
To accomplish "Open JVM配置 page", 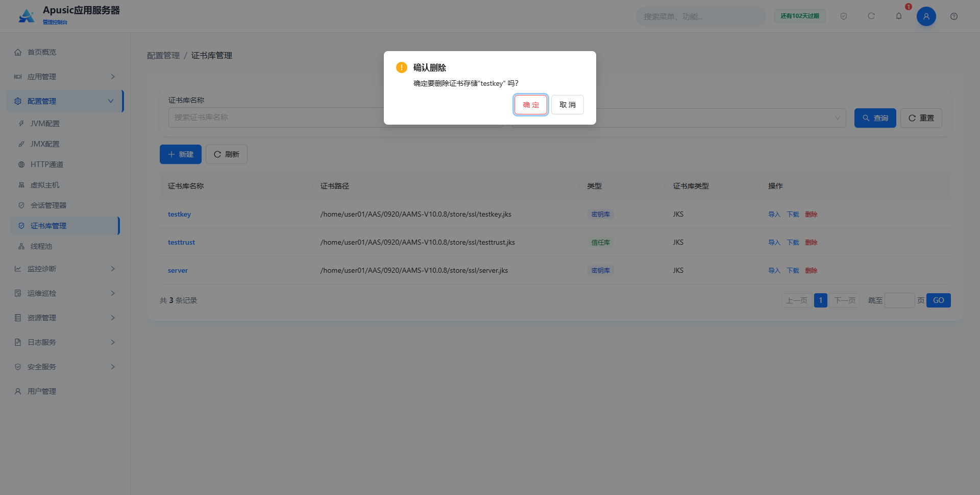I will pyautogui.click(x=65, y=124).
